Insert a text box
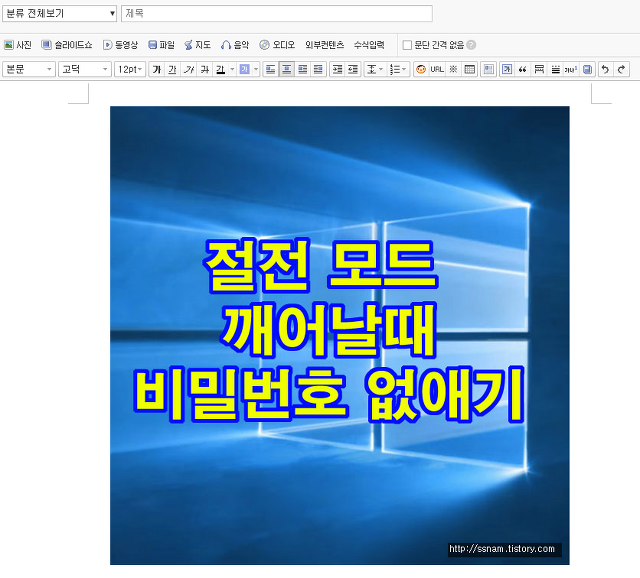Image resolution: width=640 pixels, height=578 pixels. point(507,69)
